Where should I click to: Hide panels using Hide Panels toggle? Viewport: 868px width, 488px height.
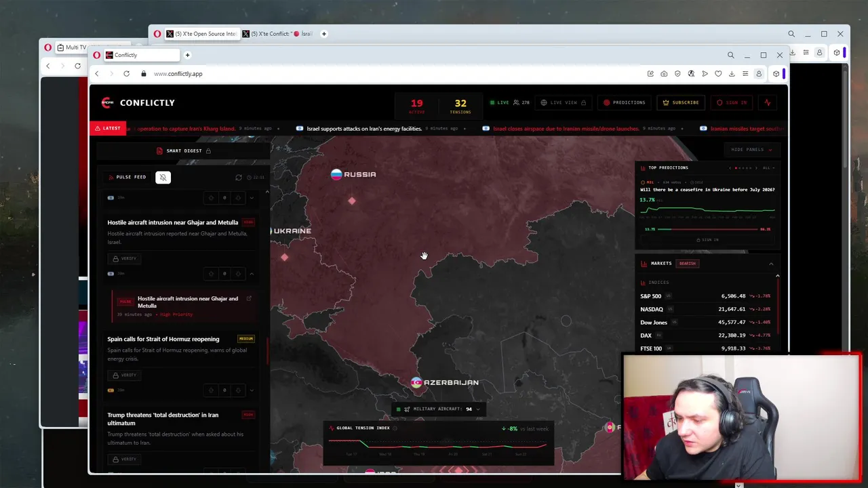click(751, 150)
